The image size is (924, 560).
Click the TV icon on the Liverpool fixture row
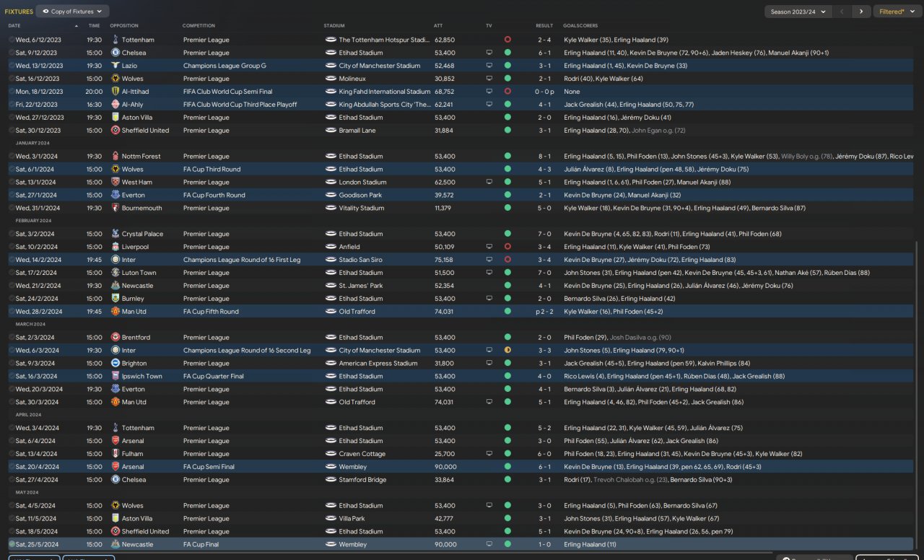(489, 248)
